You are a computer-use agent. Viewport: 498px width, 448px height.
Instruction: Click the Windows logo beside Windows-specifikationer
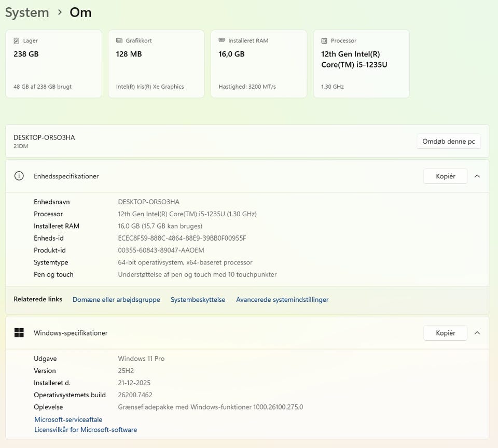(x=19, y=333)
